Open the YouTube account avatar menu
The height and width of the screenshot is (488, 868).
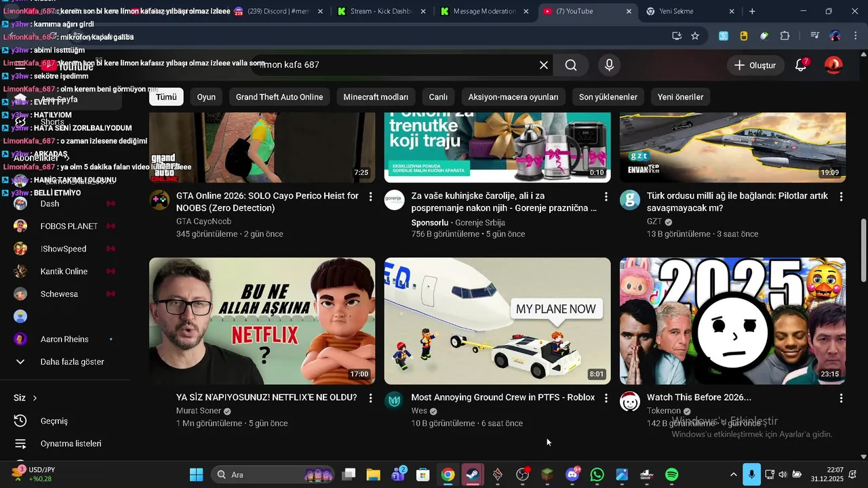coord(833,65)
